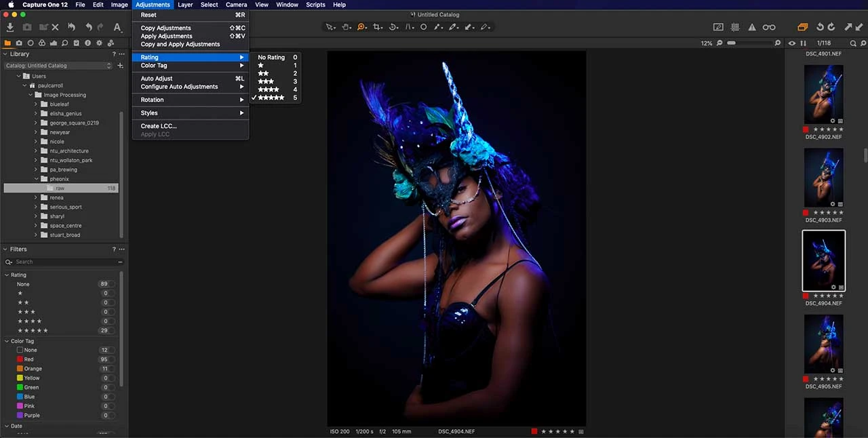
Task: Click the orange Edit All Selected Variants icon
Action: [x=803, y=27]
